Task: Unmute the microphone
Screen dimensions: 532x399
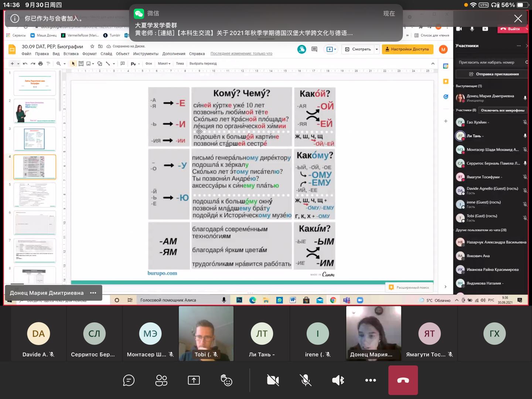Action: 306,380
